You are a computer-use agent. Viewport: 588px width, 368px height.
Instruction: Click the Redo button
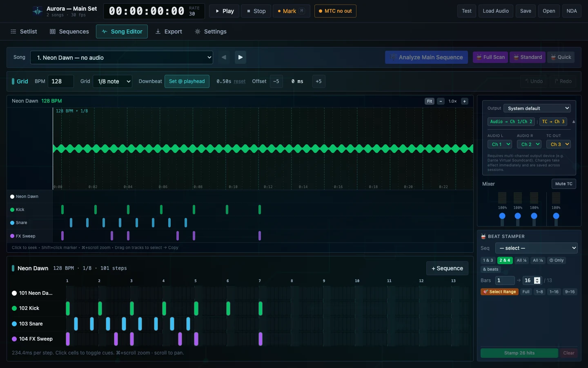[563, 81]
